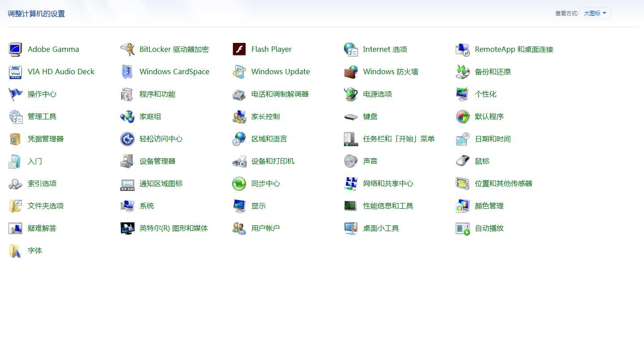Open the Flash Player icon
This screenshot has height=359, width=644.
coord(239,49)
